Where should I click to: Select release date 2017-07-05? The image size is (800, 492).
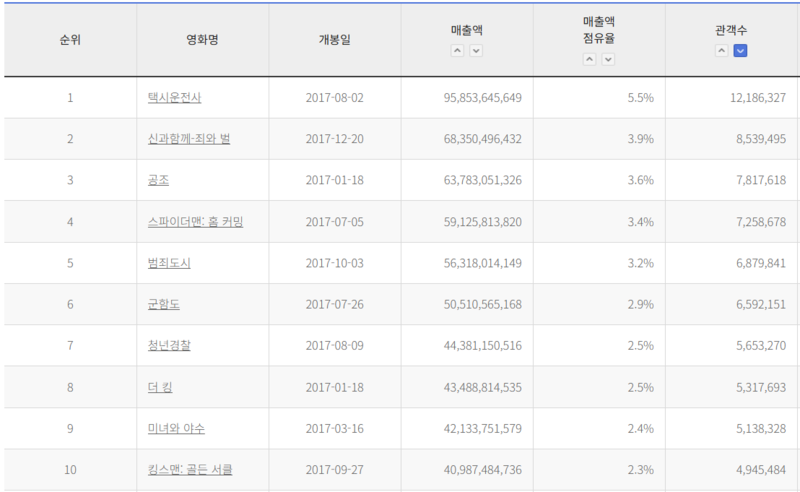coord(335,222)
